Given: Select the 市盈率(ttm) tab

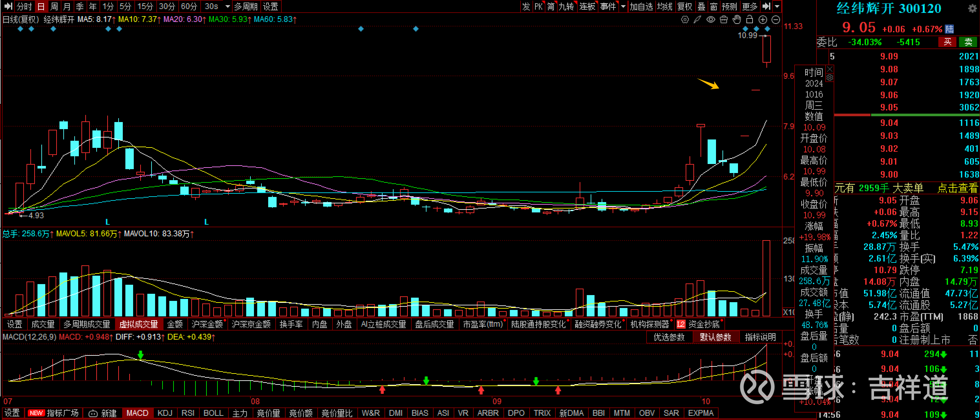Looking at the screenshot, I should (483, 324).
